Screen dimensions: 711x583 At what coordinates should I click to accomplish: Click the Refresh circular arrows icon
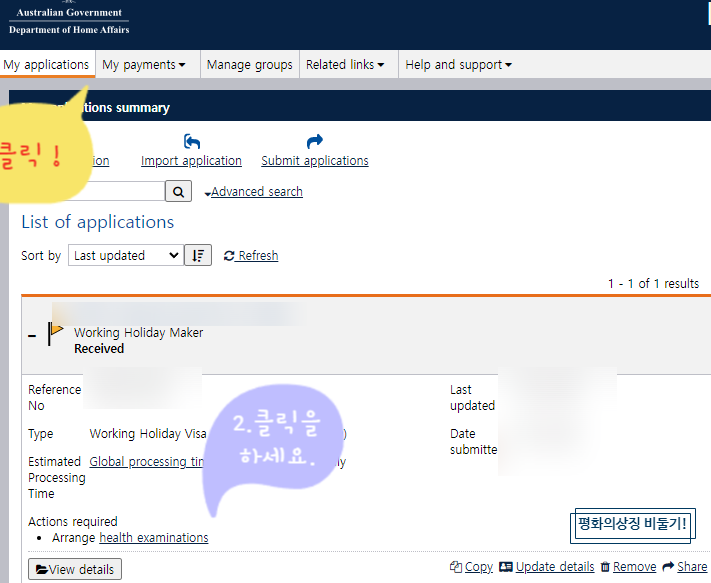[229, 256]
